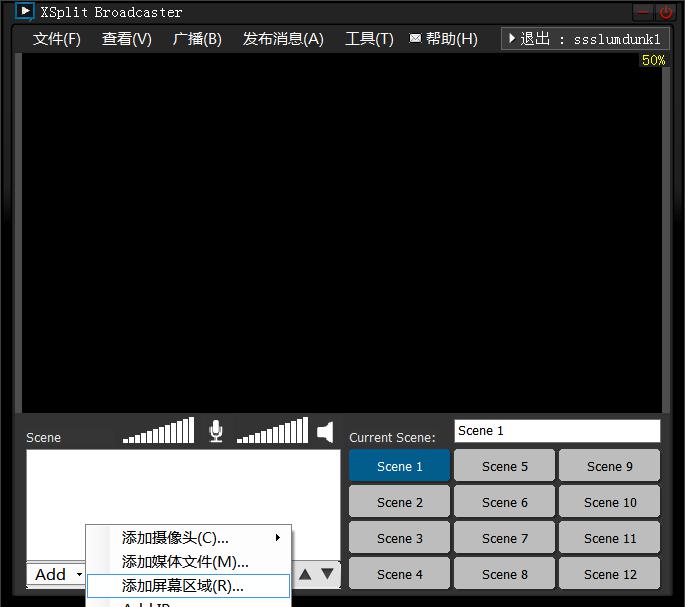Screen dimensions: 685x607
Task: Click the 50% zoom indicator
Action: tap(653, 60)
